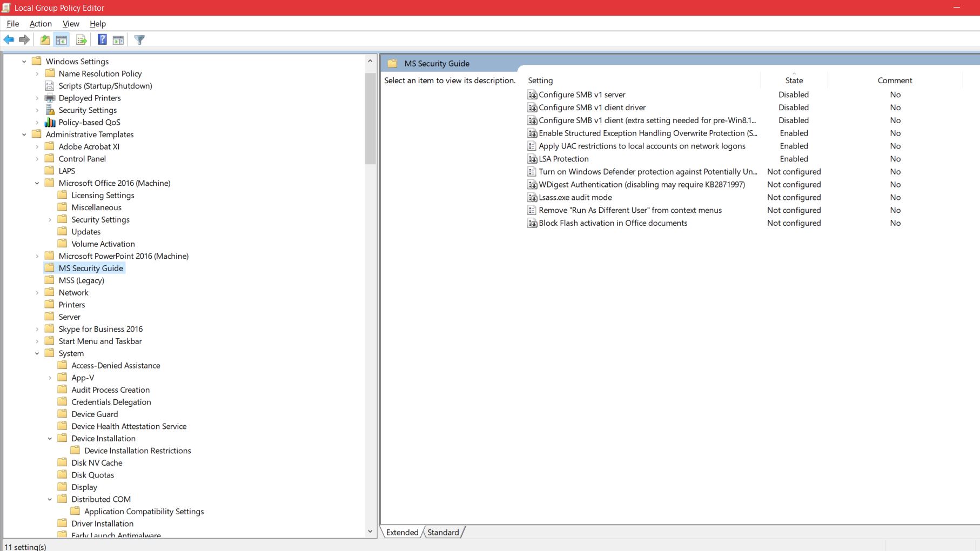Select the Credentials Delegation tree item
This screenshot has width=980, height=551.
click(111, 402)
